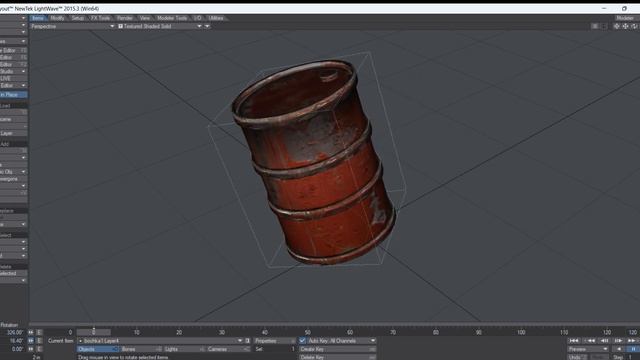The height and width of the screenshot is (360, 640).
Task: Click the highlighted In Place button
Action: click(13, 95)
